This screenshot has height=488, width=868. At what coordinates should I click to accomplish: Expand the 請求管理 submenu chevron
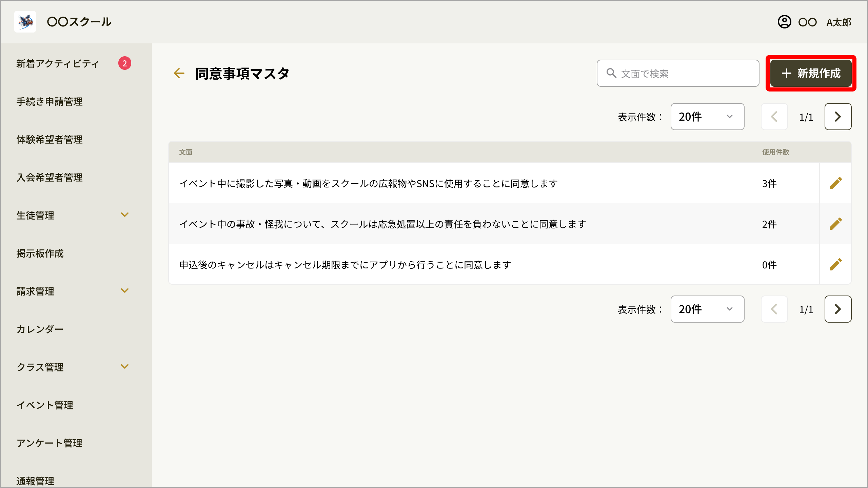[125, 291]
